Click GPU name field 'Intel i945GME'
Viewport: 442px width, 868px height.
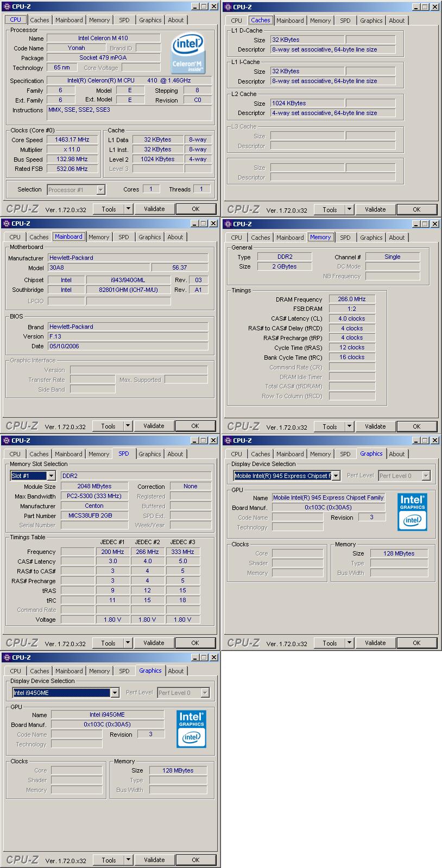pyautogui.click(x=107, y=714)
